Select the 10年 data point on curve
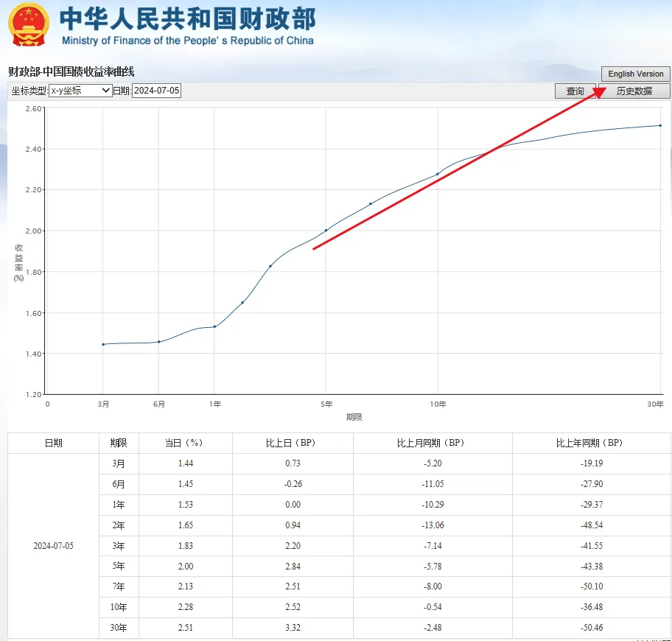This screenshot has height=641, width=672. 438,174
